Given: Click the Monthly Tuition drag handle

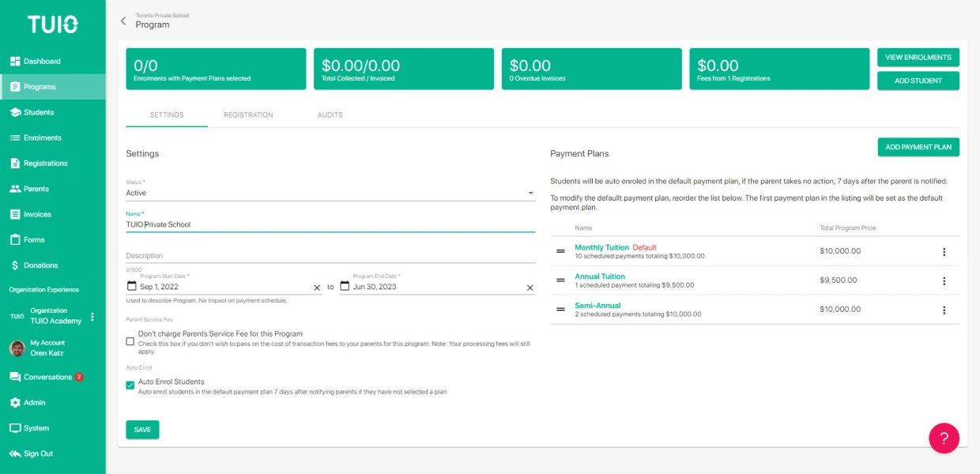Looking at the screenshot, I should click(560, 251).
